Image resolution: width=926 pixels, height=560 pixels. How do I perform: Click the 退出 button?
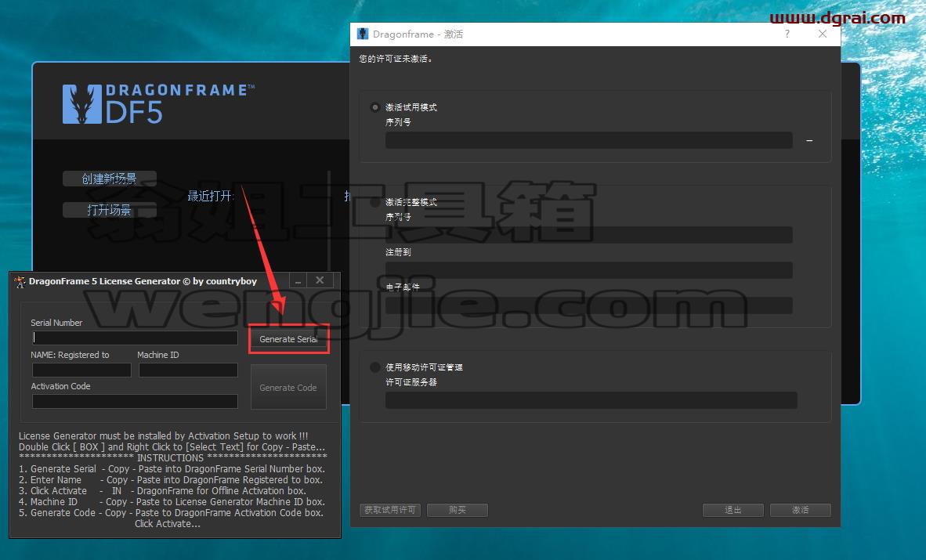[x=732, y=510]
